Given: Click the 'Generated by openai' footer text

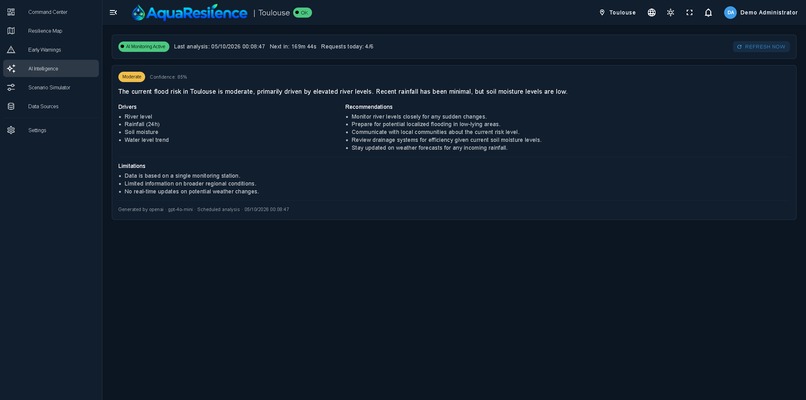Looking at the screenshot, I should [204, 210].
